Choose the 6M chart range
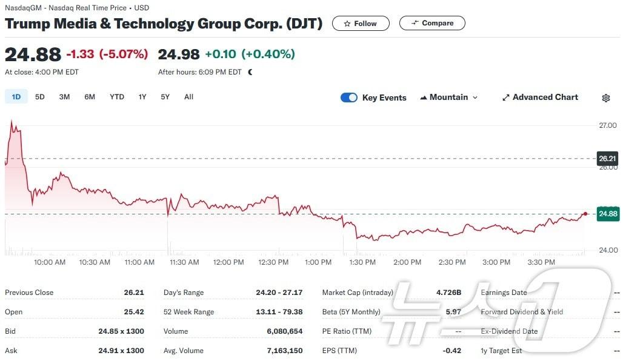 [x=90, y=97]
